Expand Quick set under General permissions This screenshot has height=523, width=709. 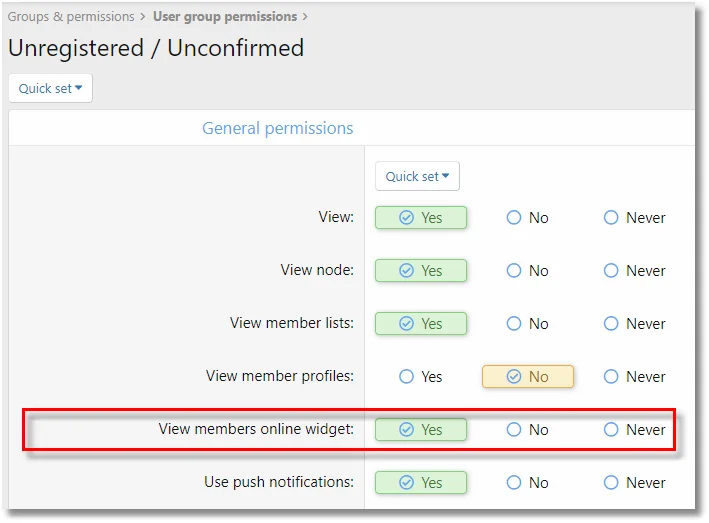coord(417,176)
